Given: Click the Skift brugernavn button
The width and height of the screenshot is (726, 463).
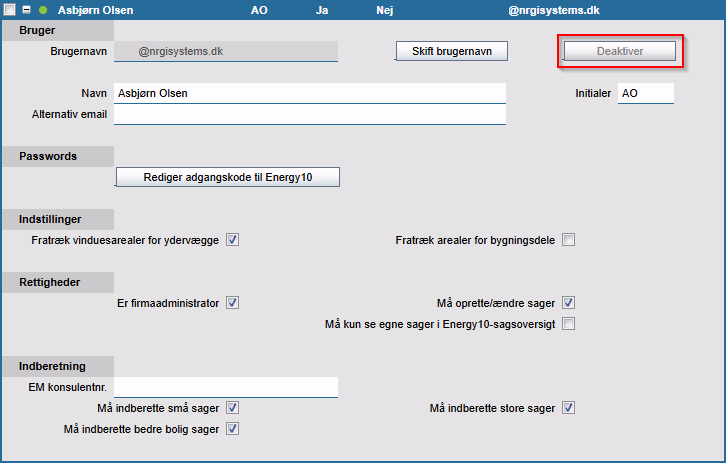Looking at the screenshot, I should pyautogui.click(x=452, y=51).
